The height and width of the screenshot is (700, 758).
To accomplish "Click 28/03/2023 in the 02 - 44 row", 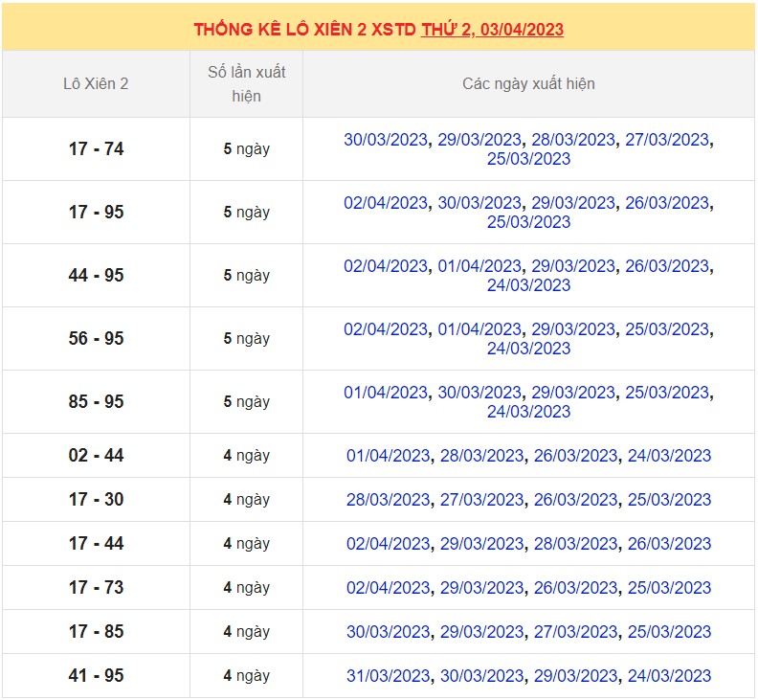I will 481,456.
